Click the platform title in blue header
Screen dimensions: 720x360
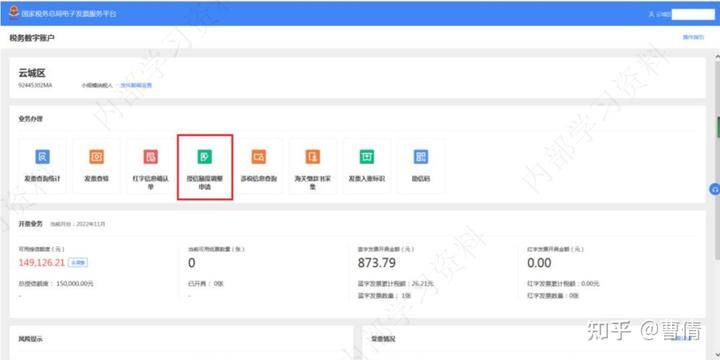69,14
